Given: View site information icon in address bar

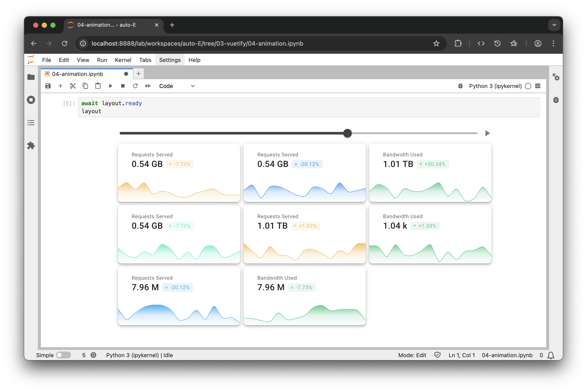Looking at the screenshot, I should [83, 43].
